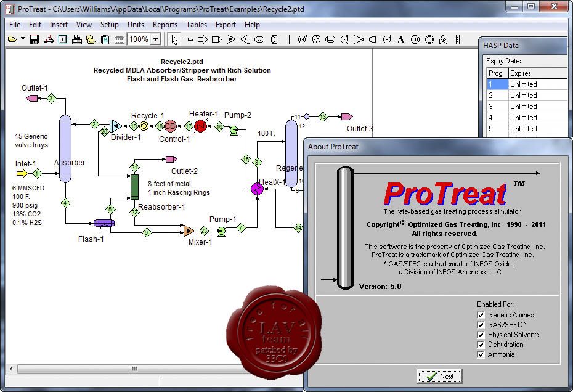
Task: Select the recycle ring tool
Action: tap(429, 39)
